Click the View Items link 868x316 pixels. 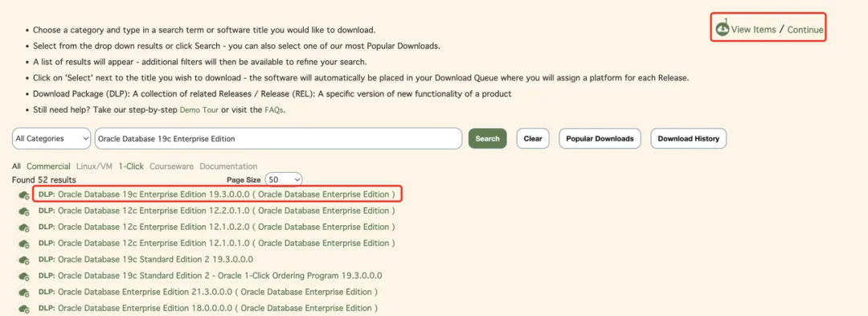click(753, 29)
